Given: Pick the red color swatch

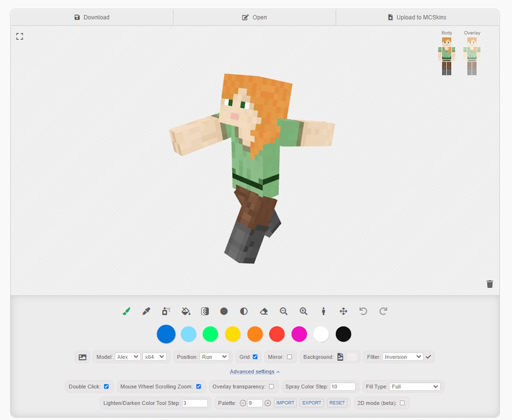Looking at the screenshot, I should click(277, 334).
